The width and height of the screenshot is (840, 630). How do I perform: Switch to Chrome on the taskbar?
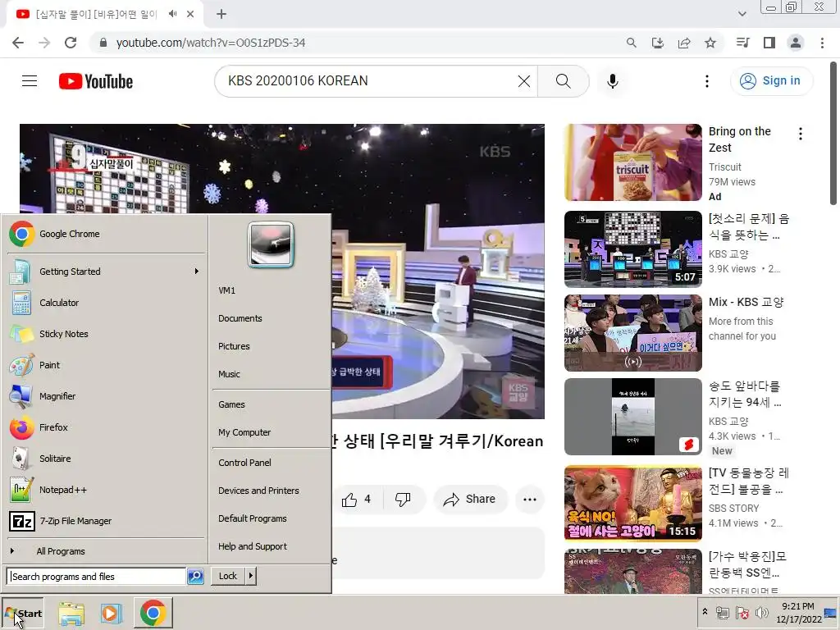153,613
